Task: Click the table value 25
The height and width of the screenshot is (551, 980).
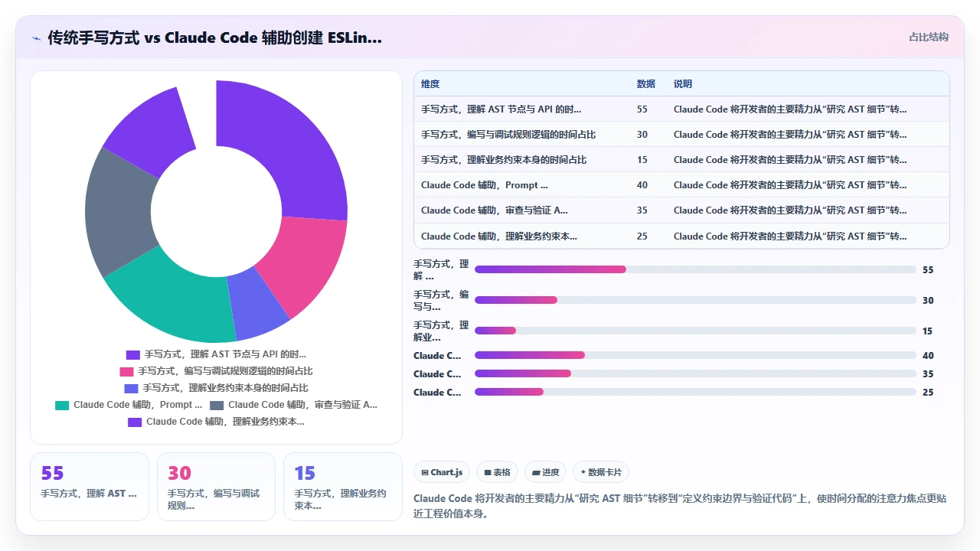Action: (x=642, y=236)
